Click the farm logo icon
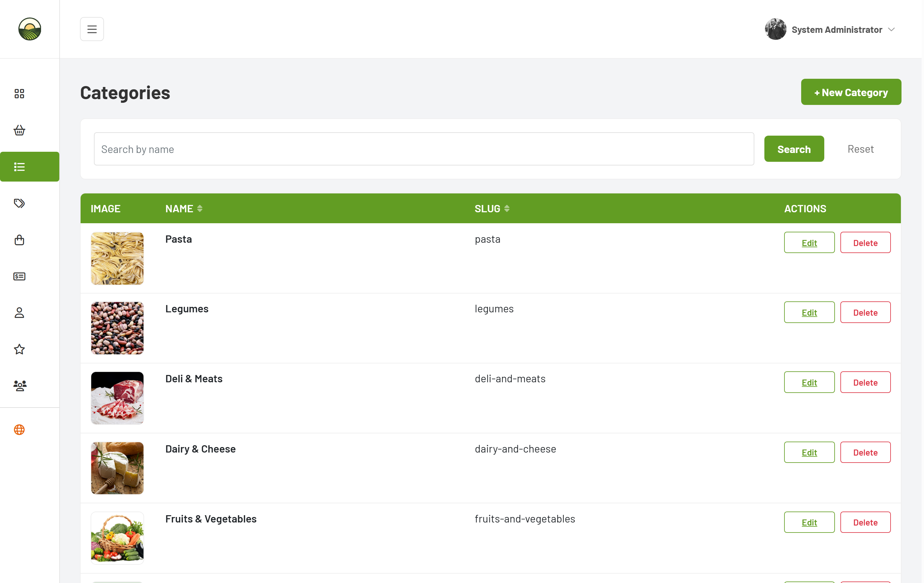The image size is (924, 583). (x=29, y=29)
